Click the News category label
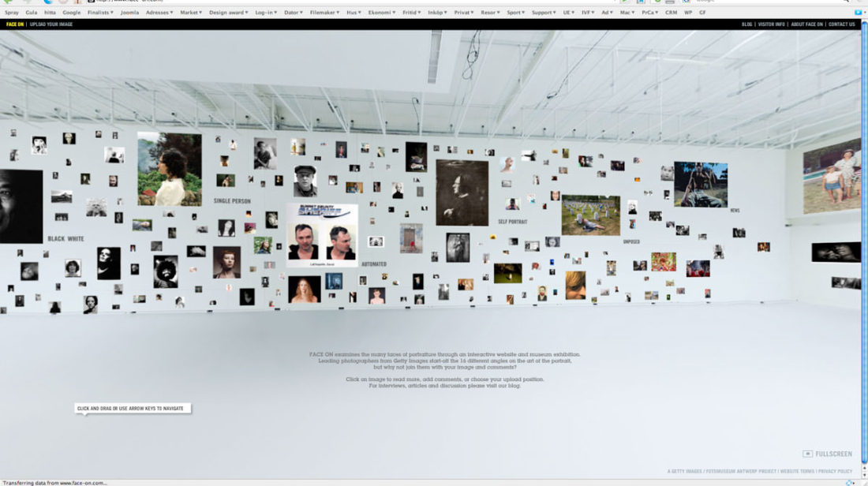Screen dimensions: 868x486 click(735, 211)
